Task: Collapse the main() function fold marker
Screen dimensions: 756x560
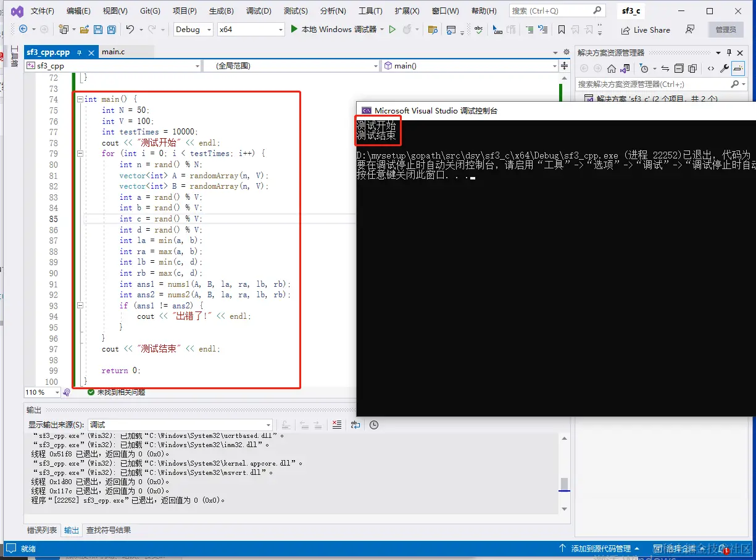Action: click(x=80, y=99)
